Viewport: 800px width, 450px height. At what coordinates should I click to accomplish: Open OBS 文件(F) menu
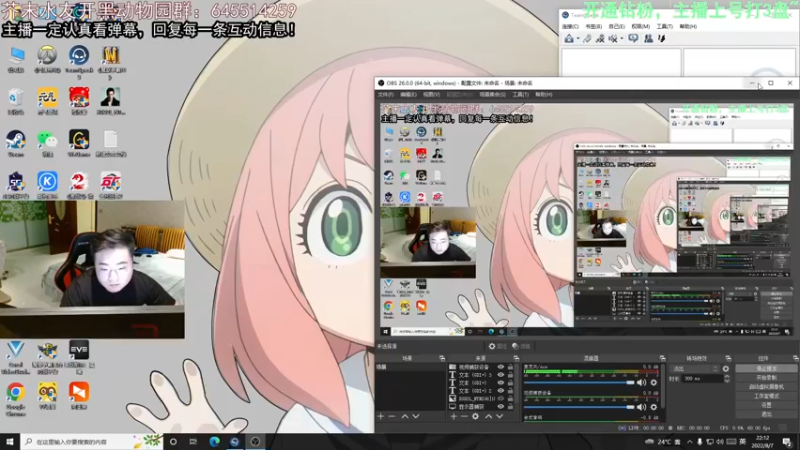tap(386, 94)
